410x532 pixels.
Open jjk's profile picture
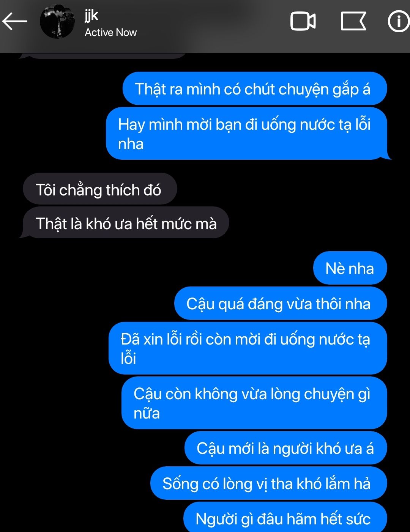pyautogui.click(x=57, y=22)
